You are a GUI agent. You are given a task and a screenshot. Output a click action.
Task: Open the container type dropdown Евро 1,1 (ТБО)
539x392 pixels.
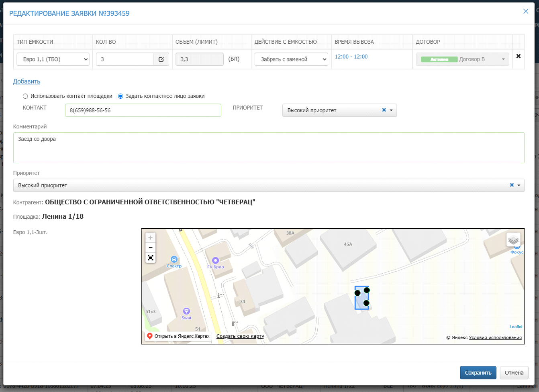point(53,59)
